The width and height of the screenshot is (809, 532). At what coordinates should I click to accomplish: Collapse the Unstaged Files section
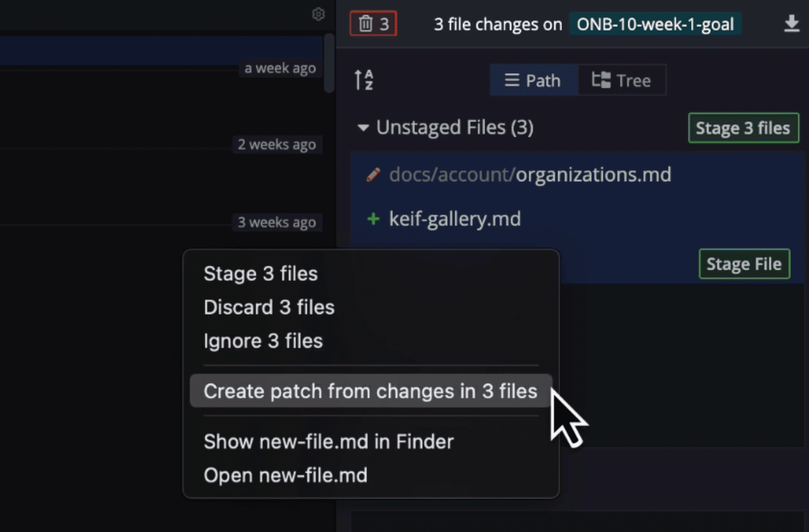(x=362, y=128)
